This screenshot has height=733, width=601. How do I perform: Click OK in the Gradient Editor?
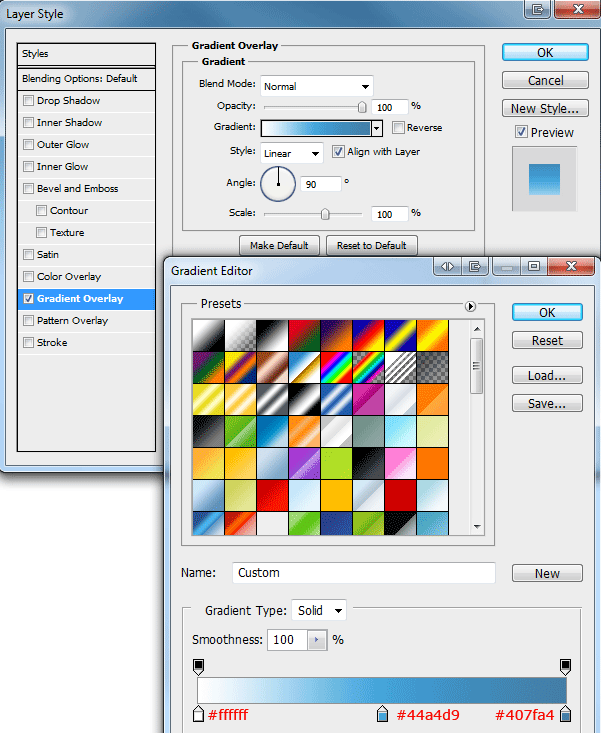pos(547,312)
